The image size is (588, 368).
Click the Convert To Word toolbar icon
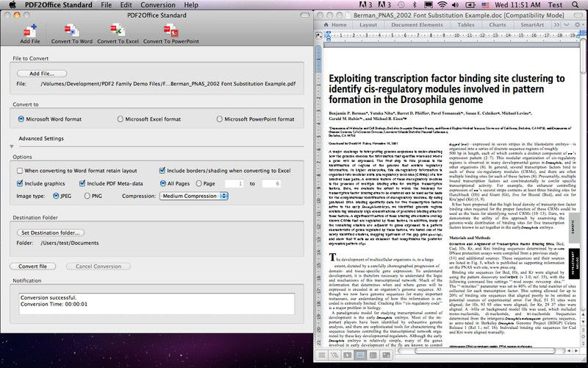coord(71,33)
